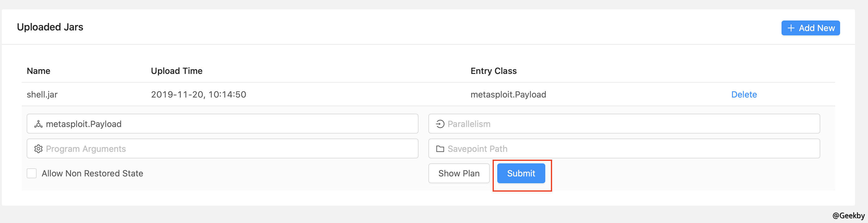
Task: Focus the Savepoint Path placeholder text
Action: (x=477, y=149)
